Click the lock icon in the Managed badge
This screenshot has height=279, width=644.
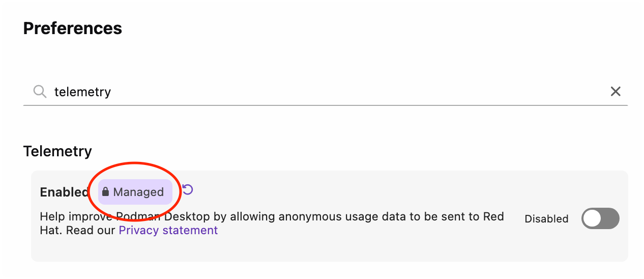click(x=106, y=192)
